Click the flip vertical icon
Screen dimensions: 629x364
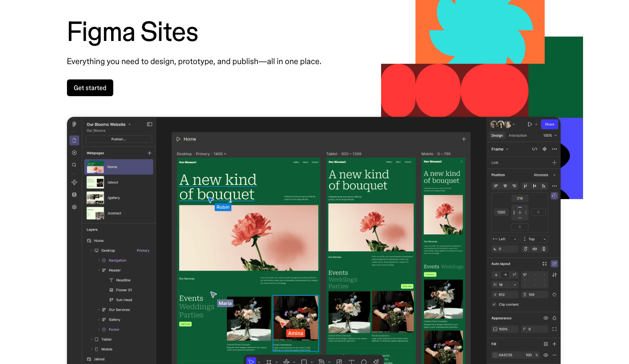tap(544, 249)
